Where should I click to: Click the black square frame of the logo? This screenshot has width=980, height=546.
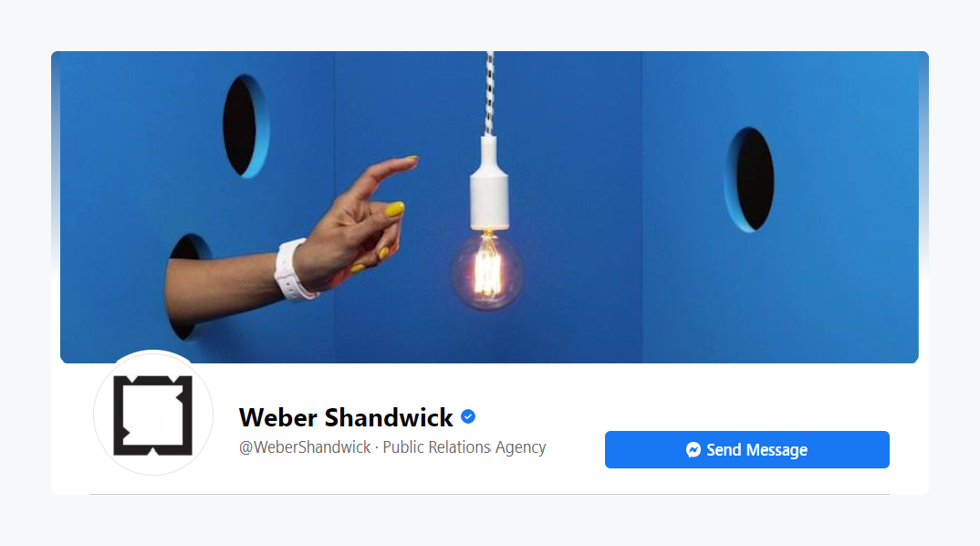153,416
